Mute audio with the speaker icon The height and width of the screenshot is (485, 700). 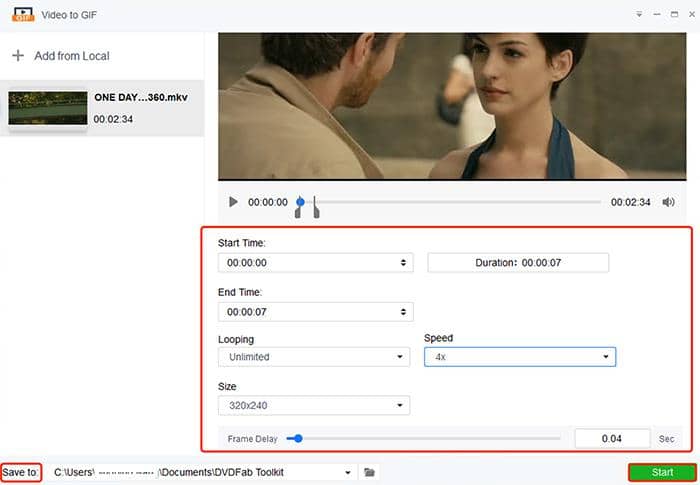point(668,202)
